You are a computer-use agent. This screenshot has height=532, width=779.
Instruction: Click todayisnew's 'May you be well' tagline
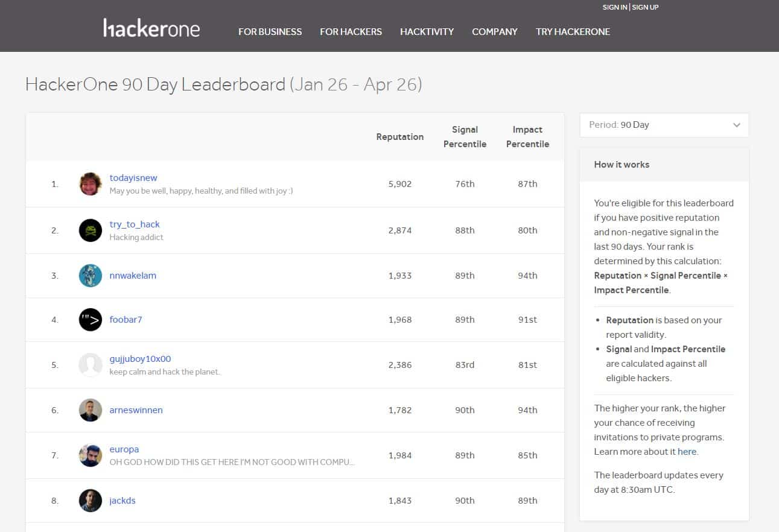tap(201, 191)
